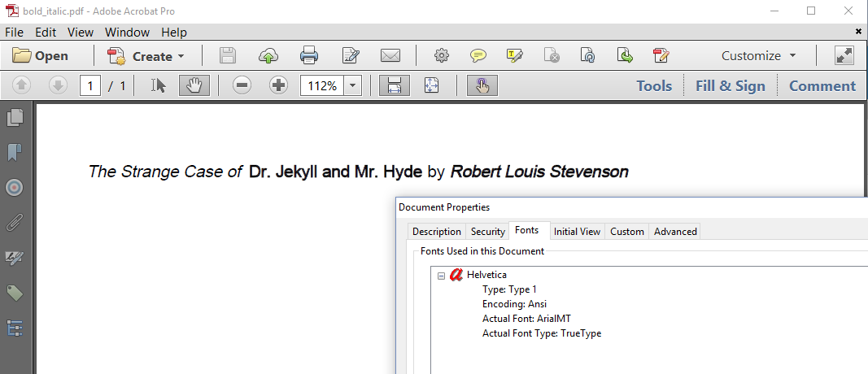This screenshot has width=868, height=374.
Task: Click the email envelope icon
Action: coord(390,55)
